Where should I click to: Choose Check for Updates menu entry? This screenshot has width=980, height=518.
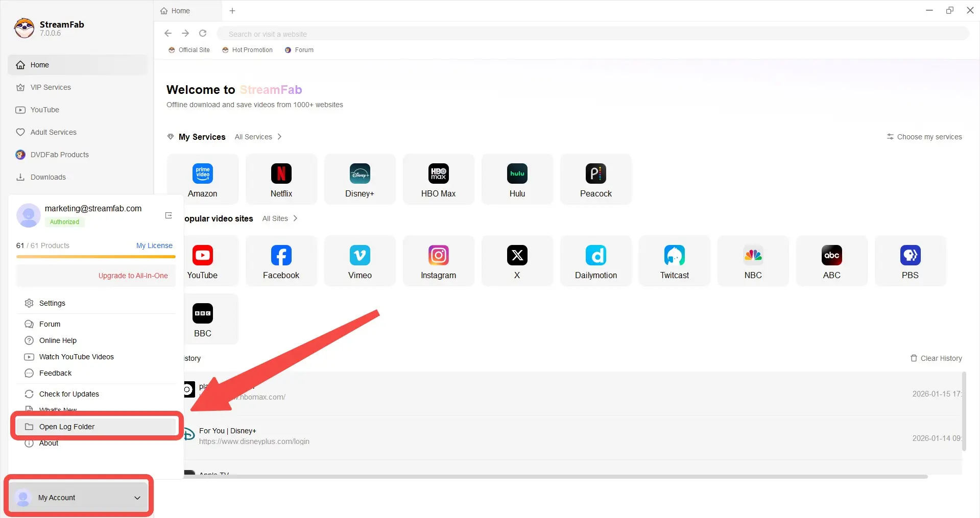pyautogui.click(x=96, y=394)
